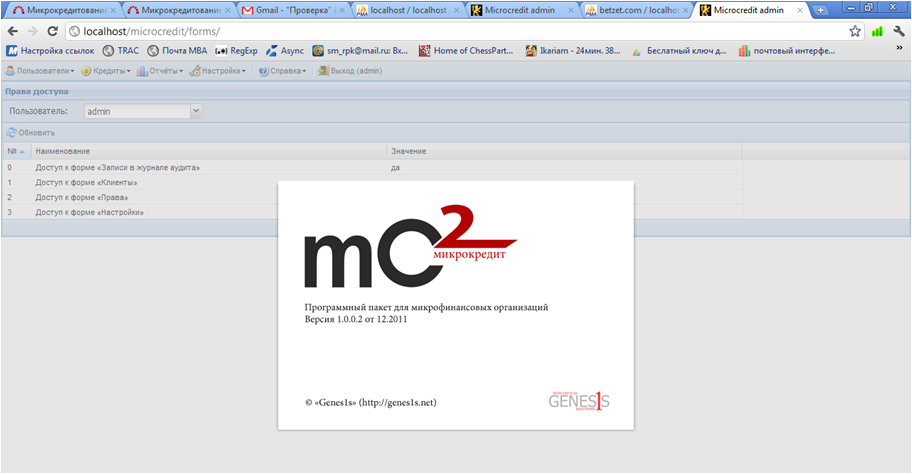Open Home of ChessPart bookmark
This screenshot has width=912, height=474.
click(466, 51)
